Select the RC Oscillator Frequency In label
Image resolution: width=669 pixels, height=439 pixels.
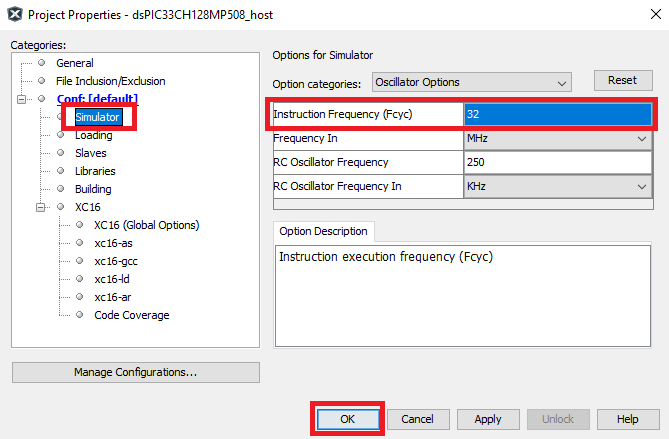(368, 186)
